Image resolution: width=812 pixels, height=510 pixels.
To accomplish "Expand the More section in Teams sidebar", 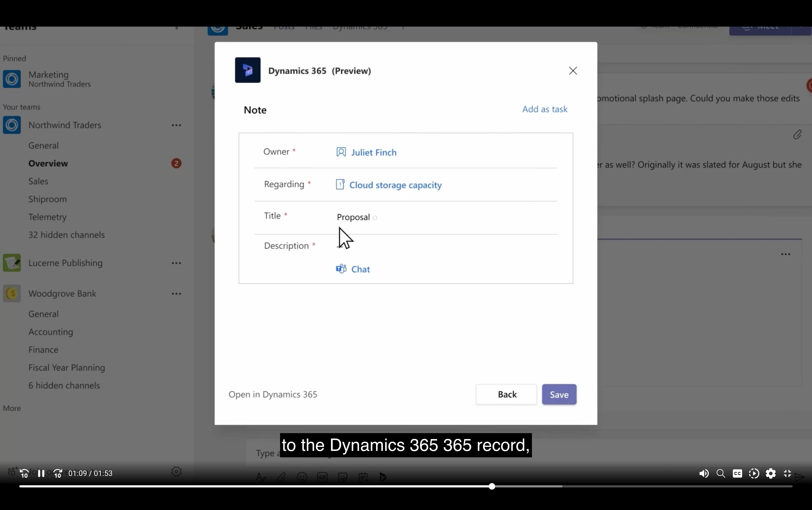I will click(12, 408).
